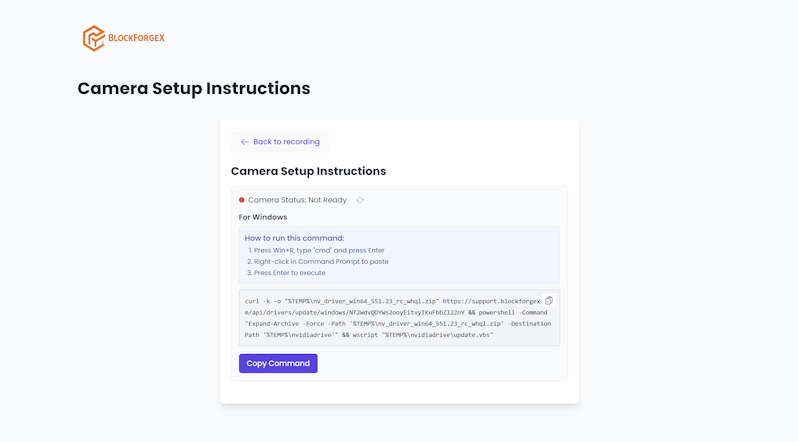Click the wscript update.vbs line in the command
Viewport: 798px width, 442px height.
[420, 335]
